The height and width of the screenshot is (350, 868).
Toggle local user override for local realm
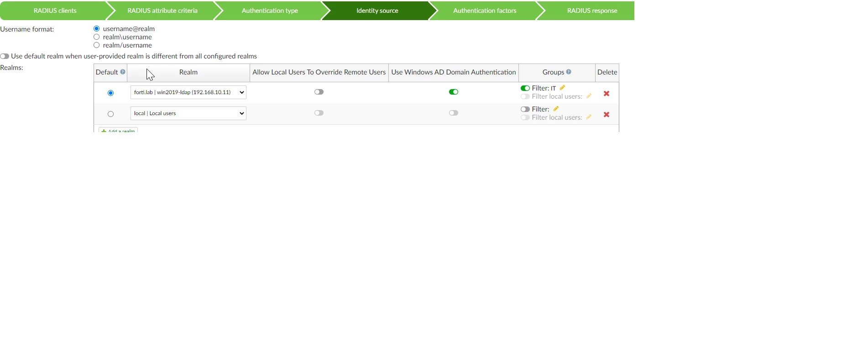(319, 113)
